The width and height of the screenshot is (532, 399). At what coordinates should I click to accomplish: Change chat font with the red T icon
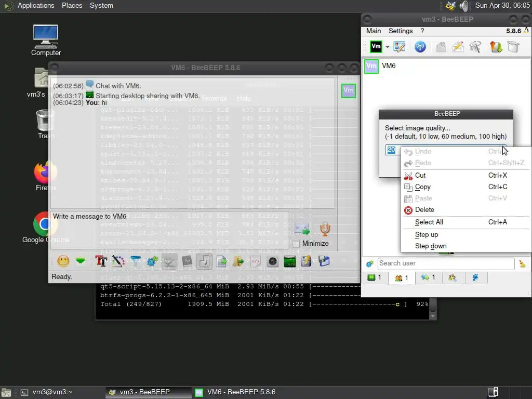click(101, 261)
